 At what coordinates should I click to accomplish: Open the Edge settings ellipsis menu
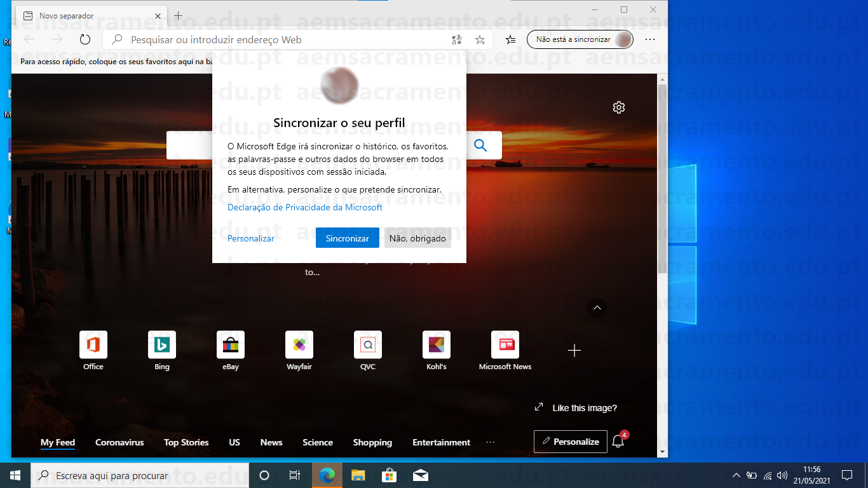tap(649, 39)
